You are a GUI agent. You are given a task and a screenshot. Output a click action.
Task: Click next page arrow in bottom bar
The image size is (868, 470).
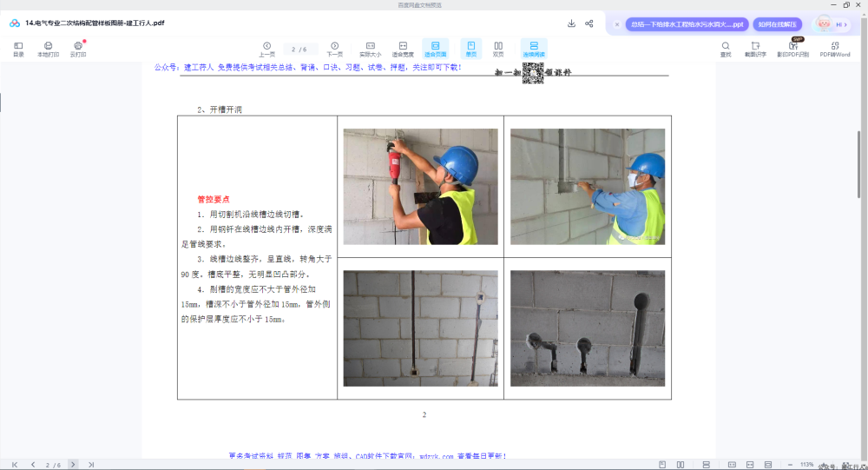(x=73, y=465)
